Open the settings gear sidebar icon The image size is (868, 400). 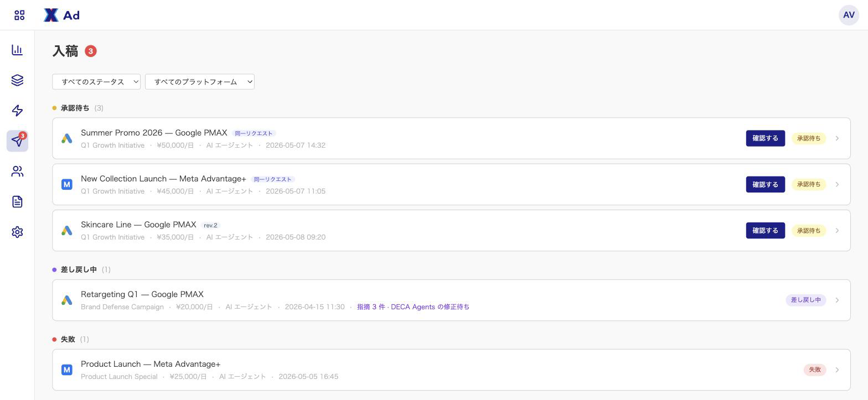tap(17, 232)
